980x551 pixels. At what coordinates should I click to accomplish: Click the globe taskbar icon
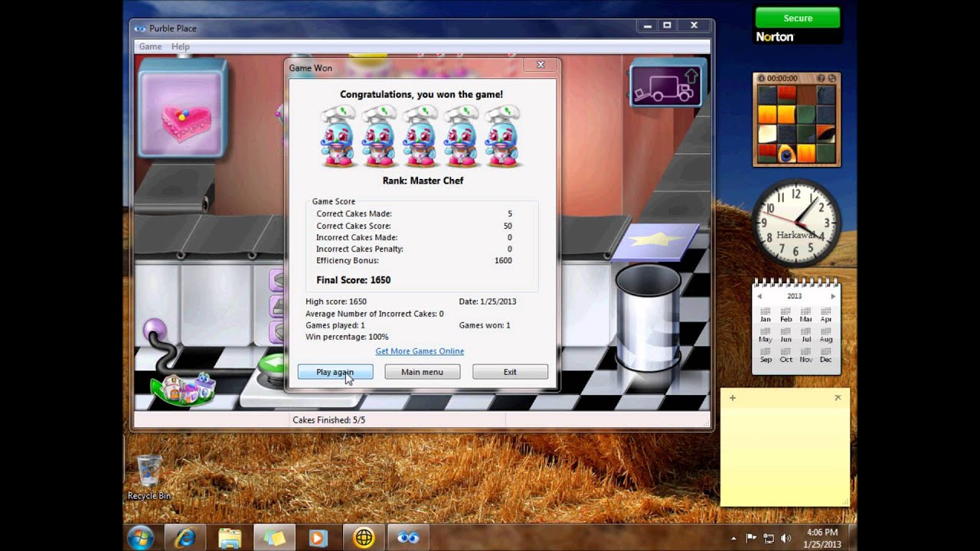pyautogui.click(x=364, y=538)
